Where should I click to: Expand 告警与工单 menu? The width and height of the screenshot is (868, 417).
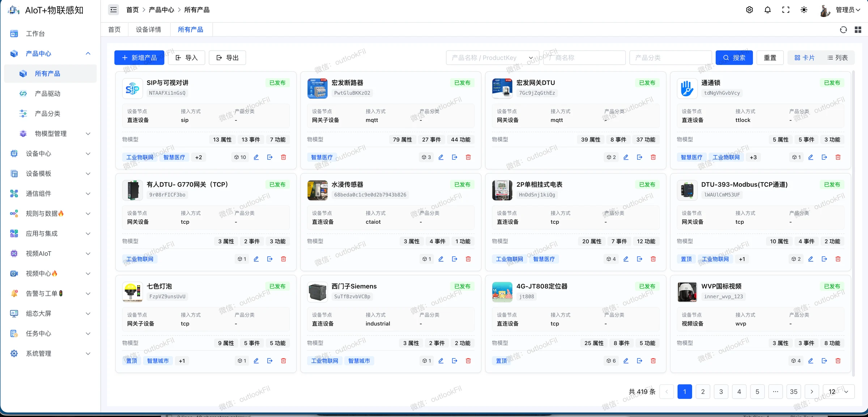pyautogui.click(x=88, y=294)
